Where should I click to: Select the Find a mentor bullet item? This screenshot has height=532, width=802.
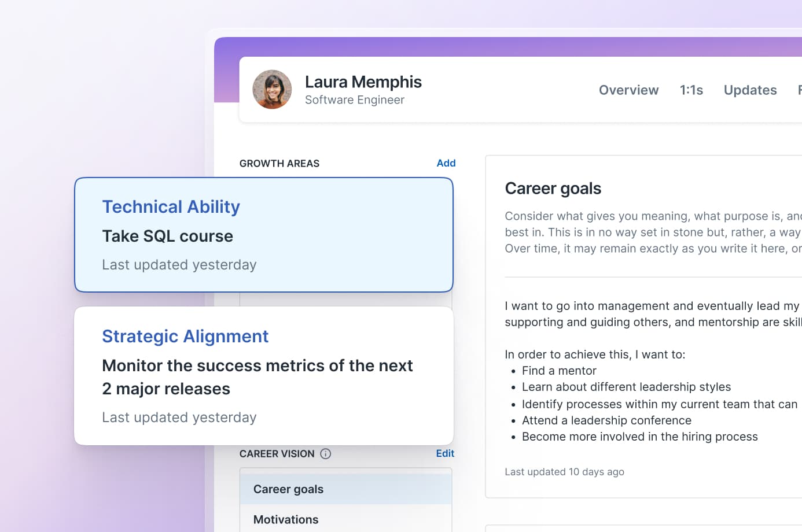(x=559, y=370)
